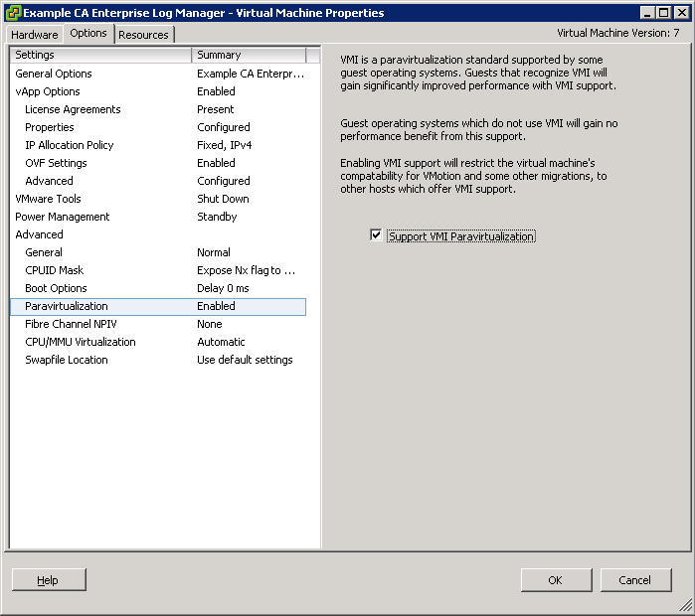Choose CPUID Mask setting
This screenshot has width=695, height=616.
pos(55,270)
